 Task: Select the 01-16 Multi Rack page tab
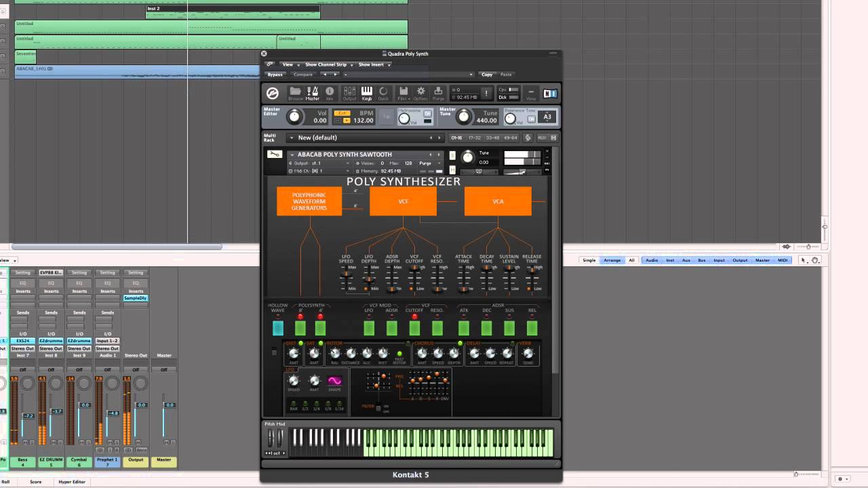tap(457, 138)
